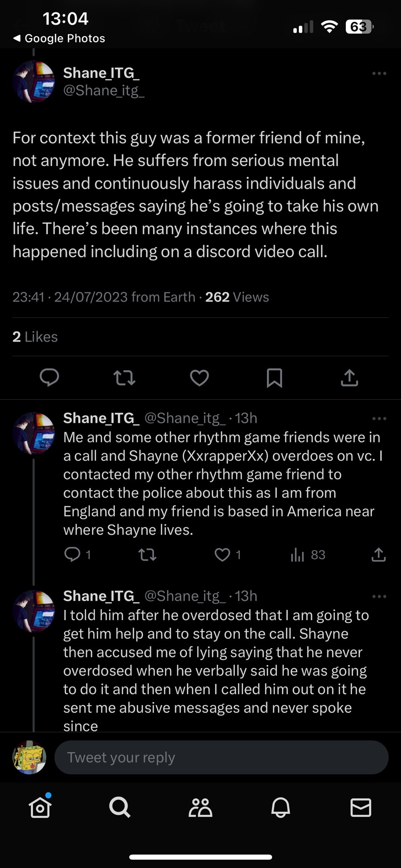This screenshot has width=401, height=868.
Task: Open more options on second reply
Action: coord(379,597)
